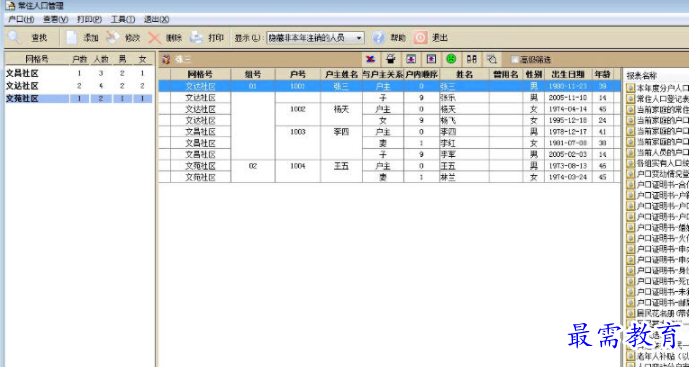This screenshot has height=367, width=689.
Task: Open report 户口证明书-身份 in list
Action: (x=662, y=270)
